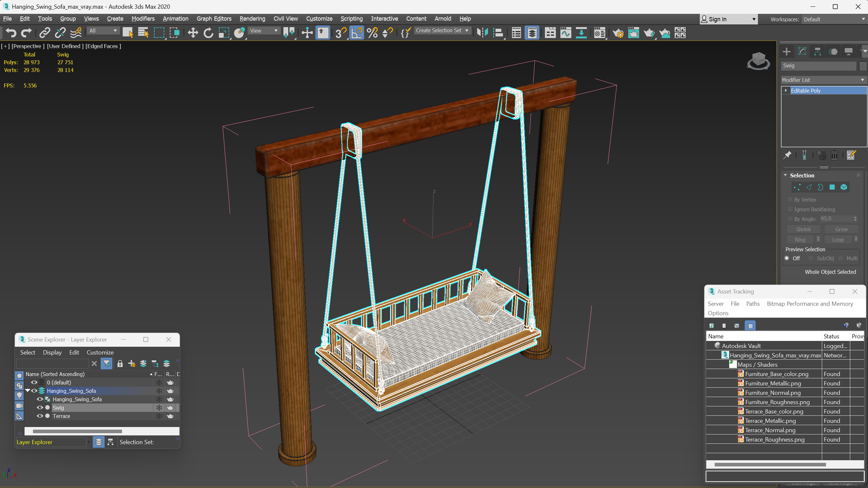Screen dimensions: 868x488
Task: Enable the By Vertex checkbox
Action: [790, 199]
